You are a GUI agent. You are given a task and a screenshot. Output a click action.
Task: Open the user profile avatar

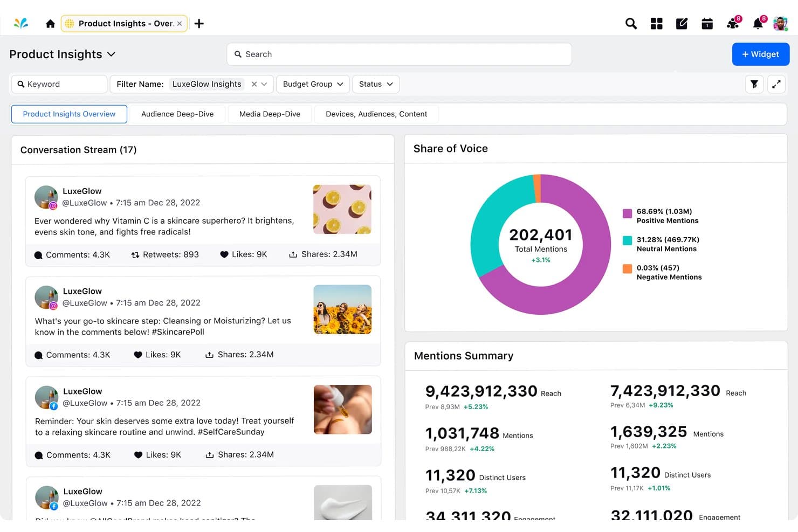tap(780, 24)
